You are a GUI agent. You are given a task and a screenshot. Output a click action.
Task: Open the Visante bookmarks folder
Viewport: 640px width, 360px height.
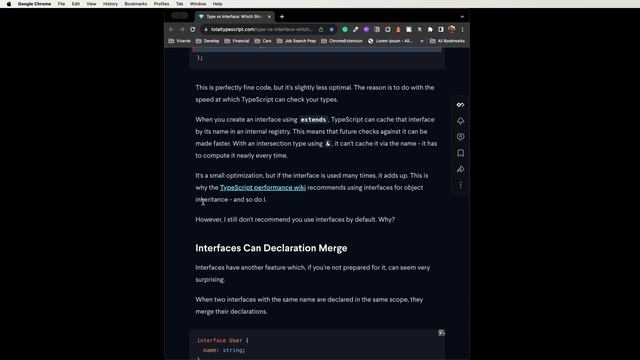pyautogui.click(x=180, y=41)
